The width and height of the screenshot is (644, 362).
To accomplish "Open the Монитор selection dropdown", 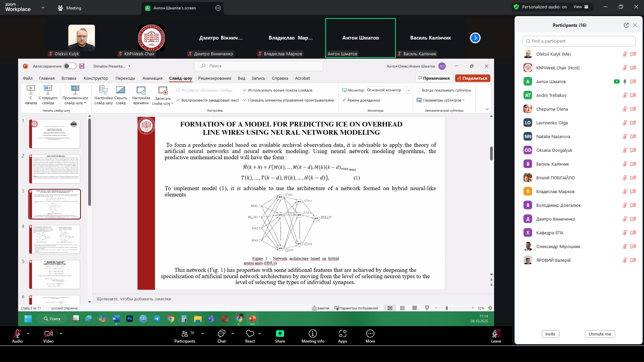I will (x=408, y=90).
